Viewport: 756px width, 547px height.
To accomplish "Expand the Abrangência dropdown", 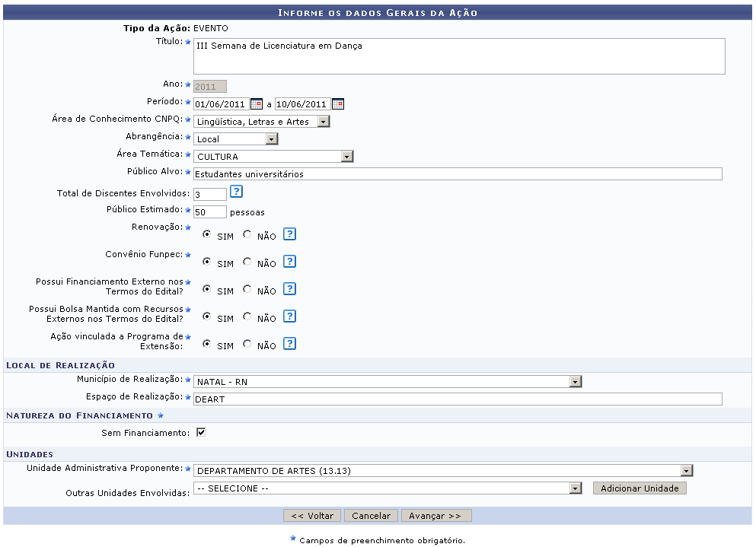I will [272, 139].
